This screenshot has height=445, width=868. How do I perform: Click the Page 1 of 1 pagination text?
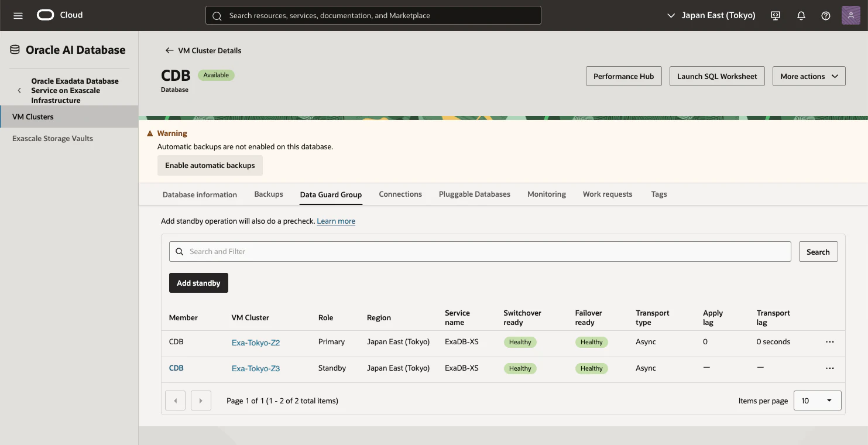[x=282, y=401]
